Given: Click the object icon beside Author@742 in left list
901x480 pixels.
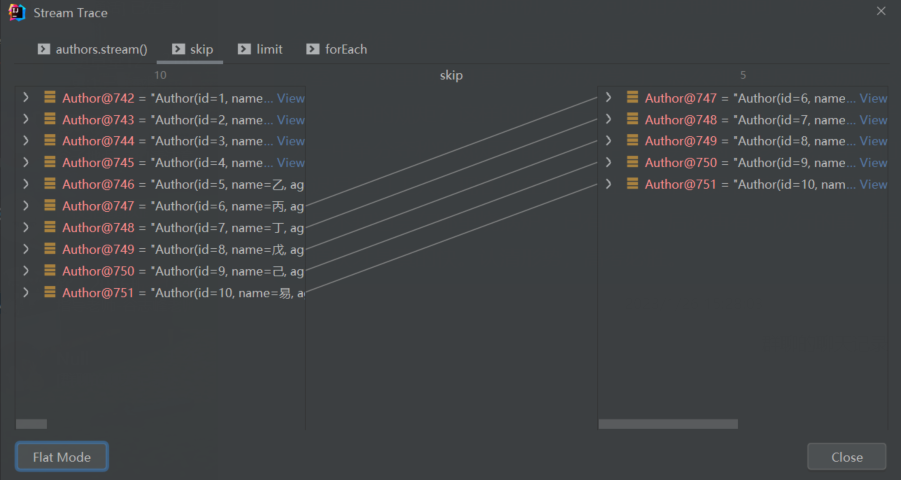Looking at the screenshot, I should 49,98.
